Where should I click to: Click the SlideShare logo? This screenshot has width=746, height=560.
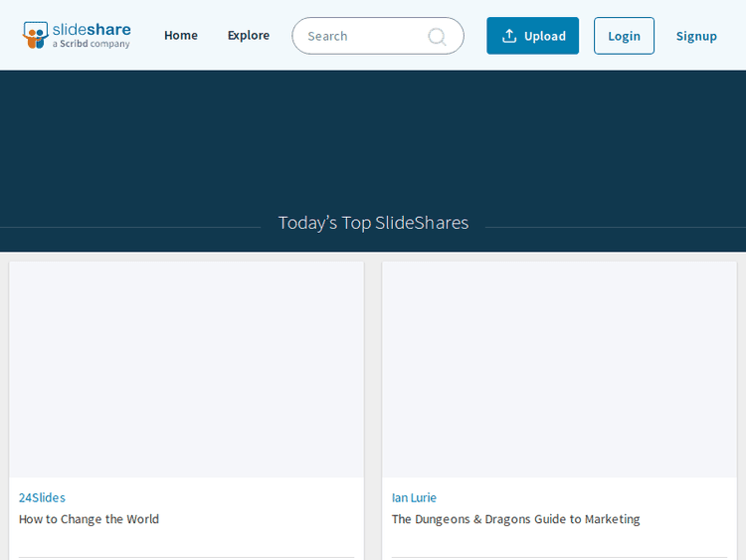77,35
